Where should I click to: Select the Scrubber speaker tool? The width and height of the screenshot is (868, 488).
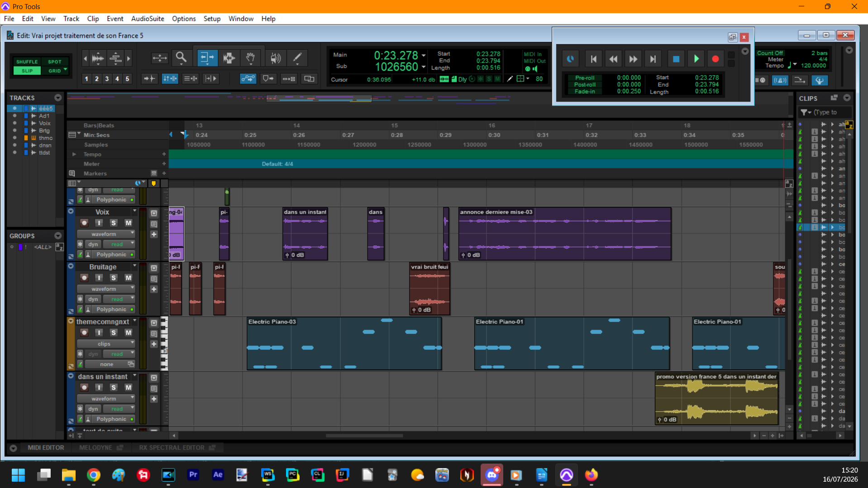tap(275, 58)
